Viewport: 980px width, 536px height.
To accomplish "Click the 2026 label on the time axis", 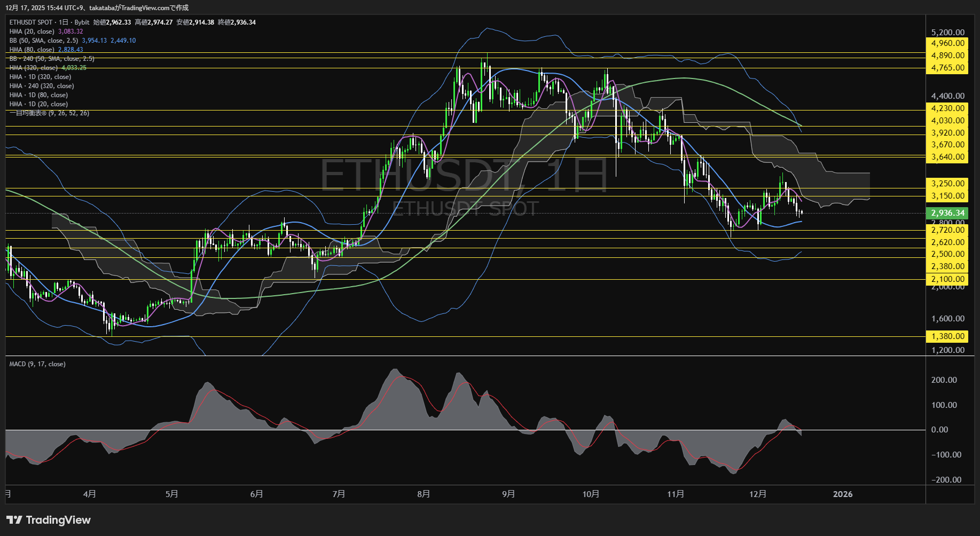I will (843, 494).
